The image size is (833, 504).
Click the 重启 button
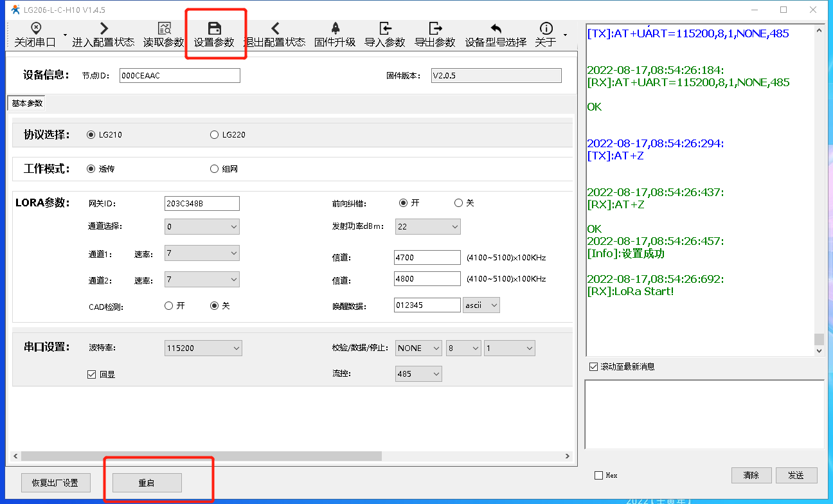click(x=147, y=483)
